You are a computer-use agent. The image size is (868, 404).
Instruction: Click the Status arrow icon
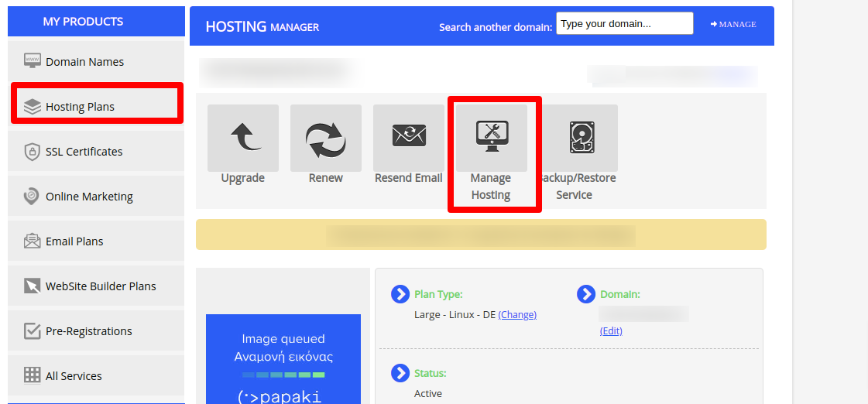(400, 373)
